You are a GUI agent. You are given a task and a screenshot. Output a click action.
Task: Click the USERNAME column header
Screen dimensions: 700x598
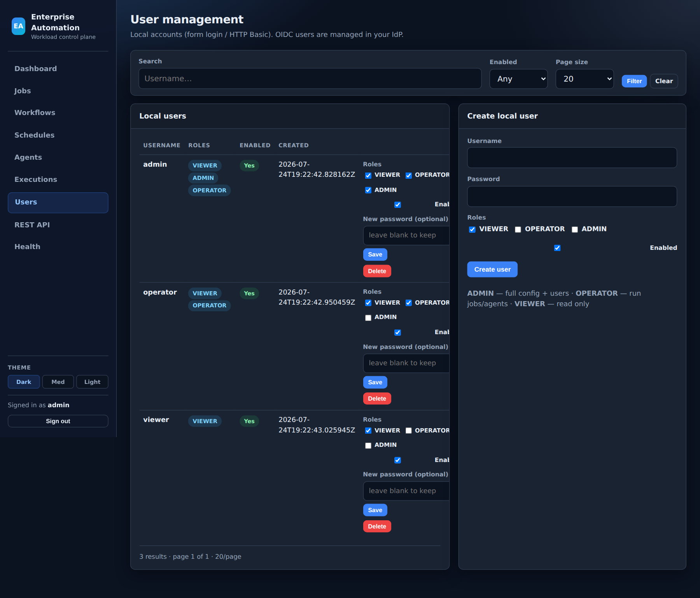point(162,145)
